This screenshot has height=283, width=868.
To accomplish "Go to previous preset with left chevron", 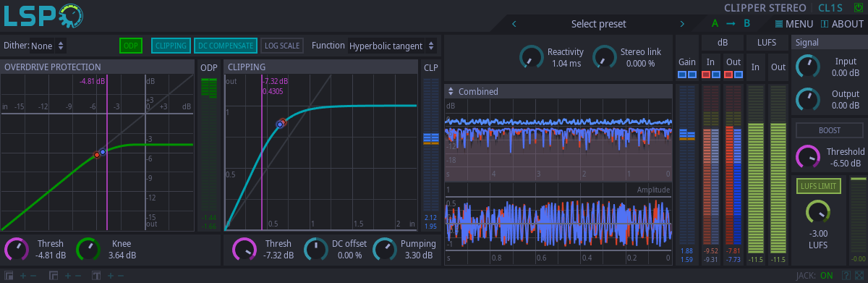I will point(514,24).
